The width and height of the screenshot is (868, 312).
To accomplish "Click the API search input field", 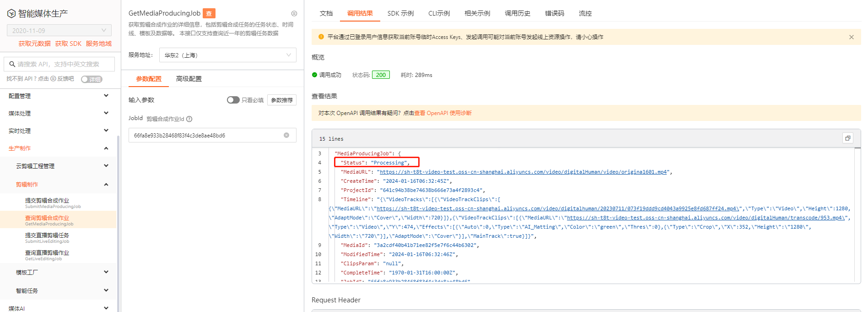I will (59, 64).
